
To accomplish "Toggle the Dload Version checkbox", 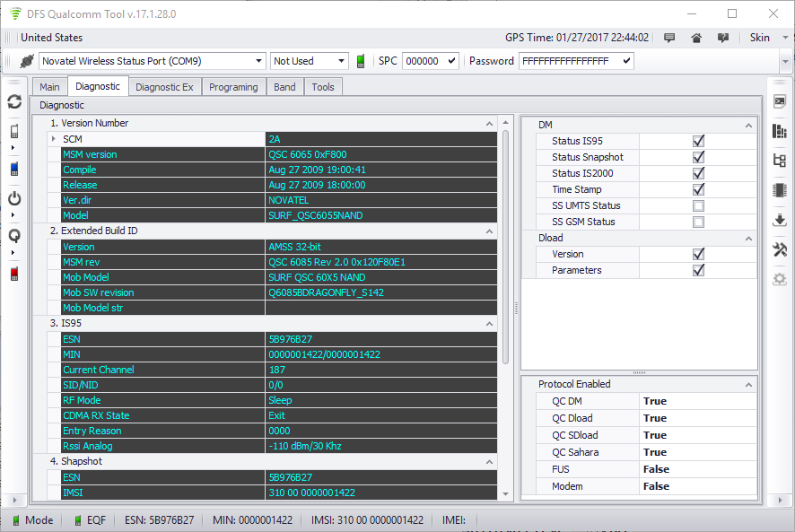I will click(x=699, y=254).
